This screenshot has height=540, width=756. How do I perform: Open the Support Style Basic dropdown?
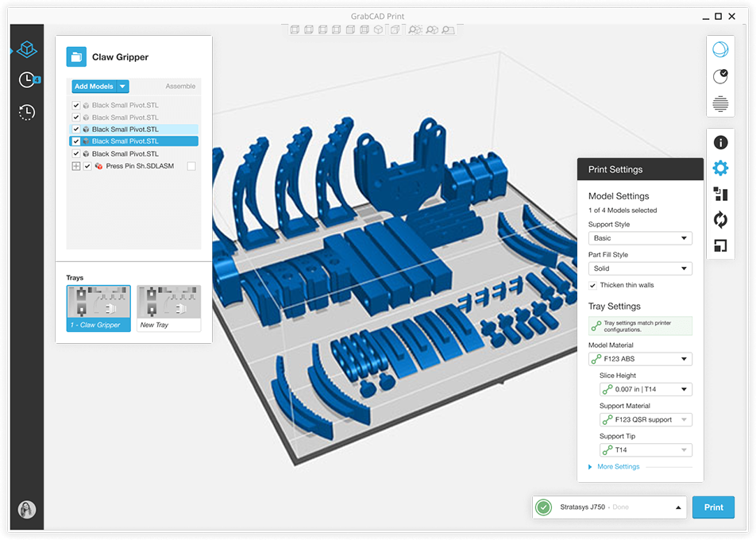tap(640, 238)
